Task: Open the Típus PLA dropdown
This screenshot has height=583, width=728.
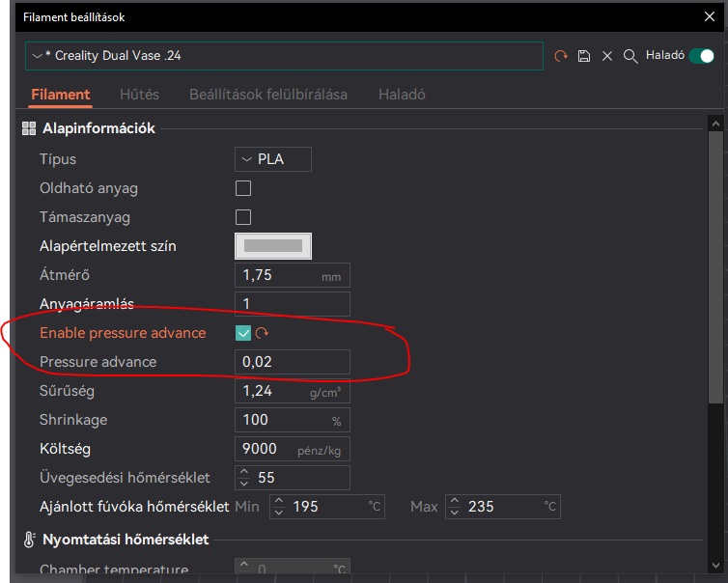Action: [273, 159]
